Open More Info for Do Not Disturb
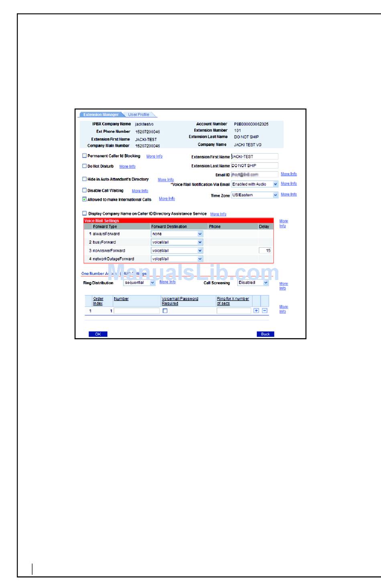The width and height of the screenshot is (381, 588). 128,167
